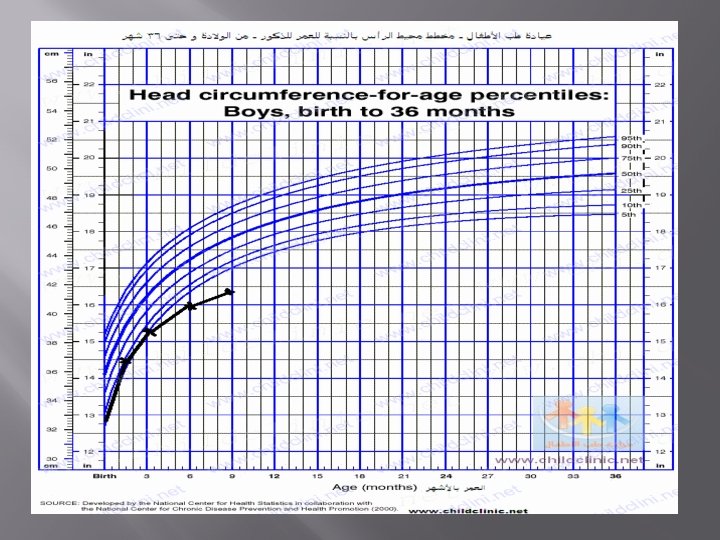Click the 90th percentile label

(631, 146)
